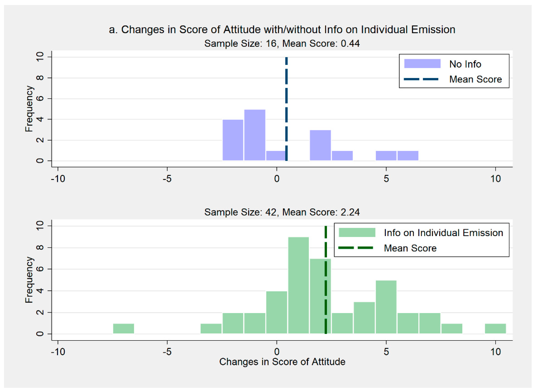Click the No Info legend text
This screenshot has height=392, width=536.
tap(465, 64)
